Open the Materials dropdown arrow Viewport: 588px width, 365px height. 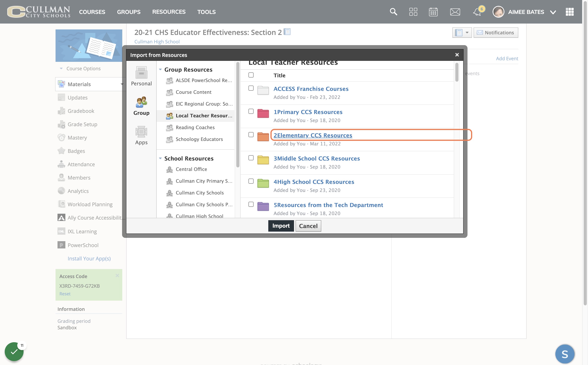coord(122,84)
